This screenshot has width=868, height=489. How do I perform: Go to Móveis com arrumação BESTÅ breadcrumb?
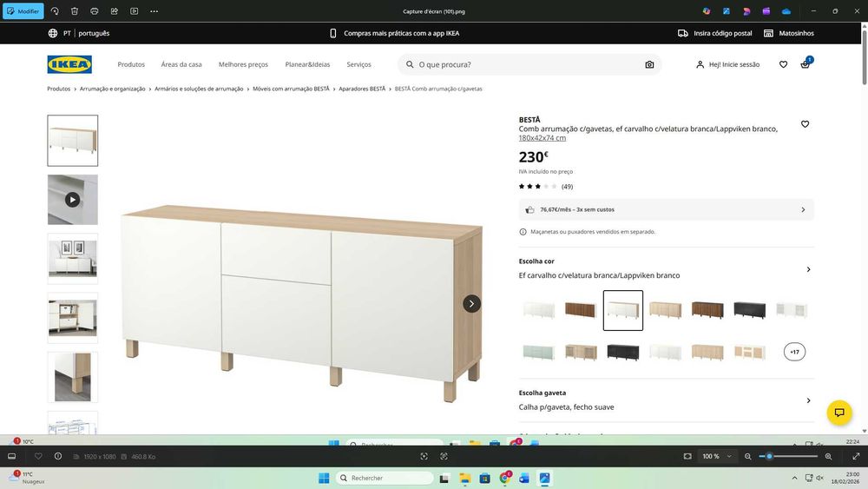[x=291, y=89]
